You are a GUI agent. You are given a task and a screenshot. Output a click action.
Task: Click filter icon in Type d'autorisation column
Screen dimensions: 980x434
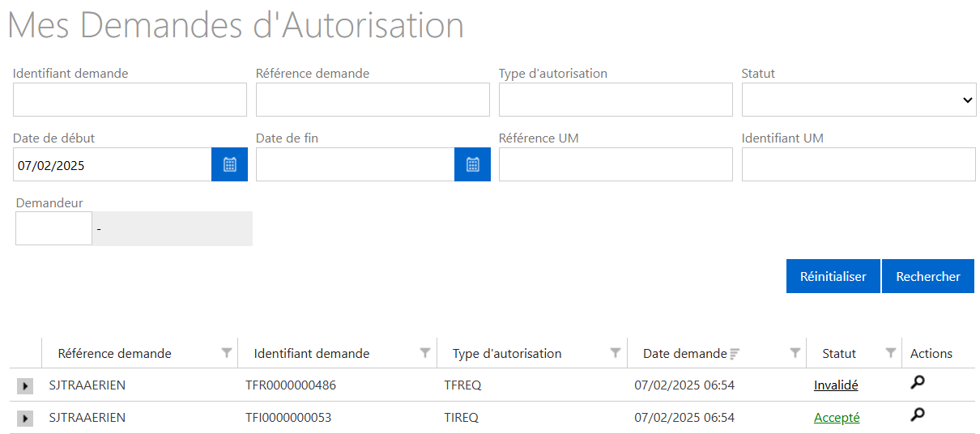click(x=616, y=353)
